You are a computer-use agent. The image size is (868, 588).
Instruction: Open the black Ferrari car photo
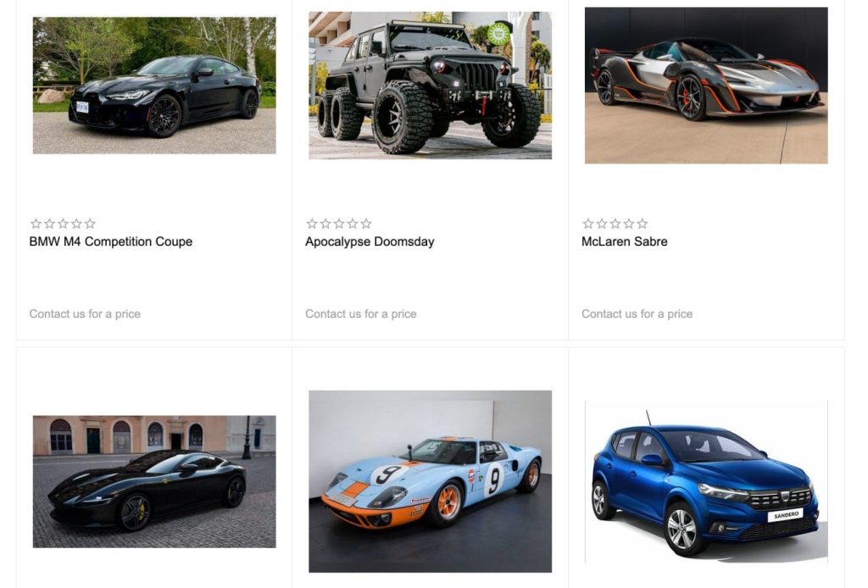coord(154,482)
